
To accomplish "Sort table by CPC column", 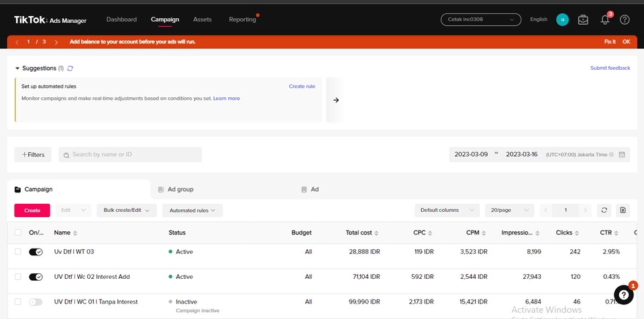I will [430, 233].
